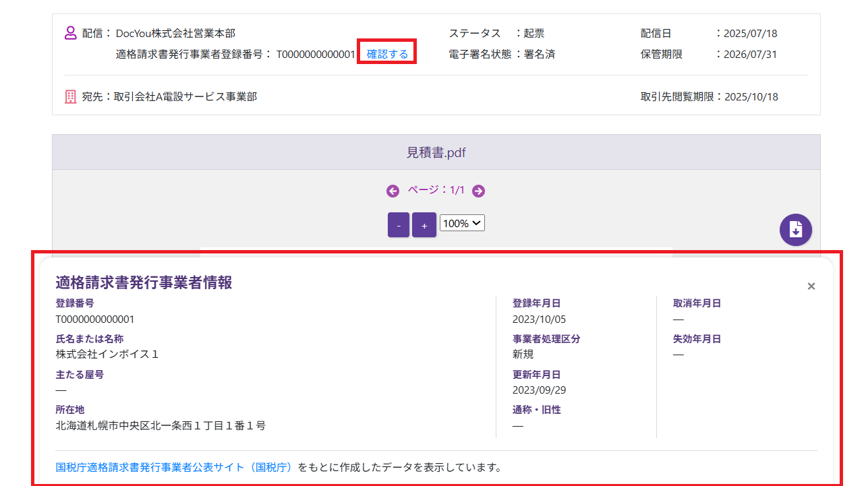Select the 登録番号 value in the info panel

click(x=95, y=319)
